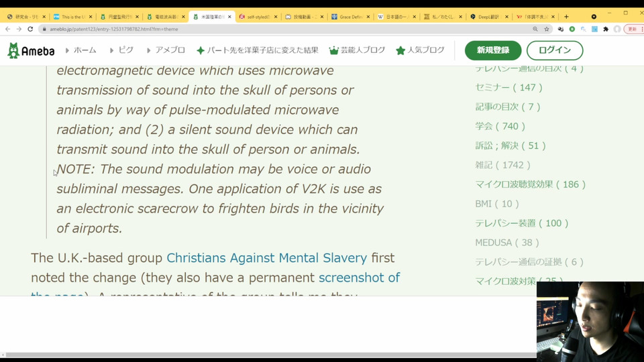The width and height of the screenshot is (644, 362).
Task: Click the 更新 update button
Action: [634, 29]
